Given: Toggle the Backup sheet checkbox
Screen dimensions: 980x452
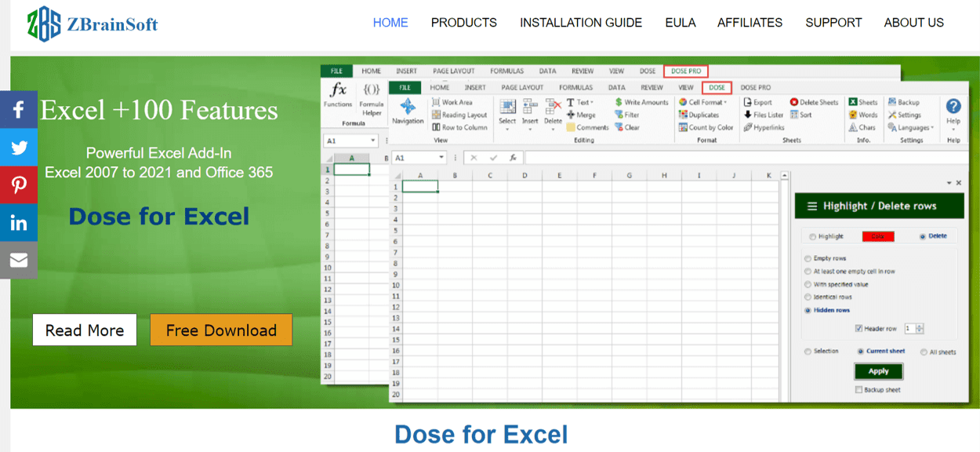Looking at the screenshot, I should pyautogui.click(x=859, y=389).
